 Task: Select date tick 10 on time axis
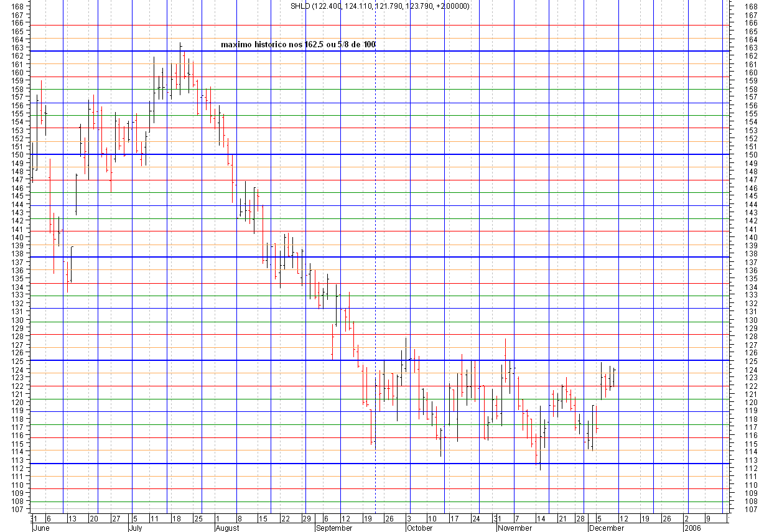432,518
